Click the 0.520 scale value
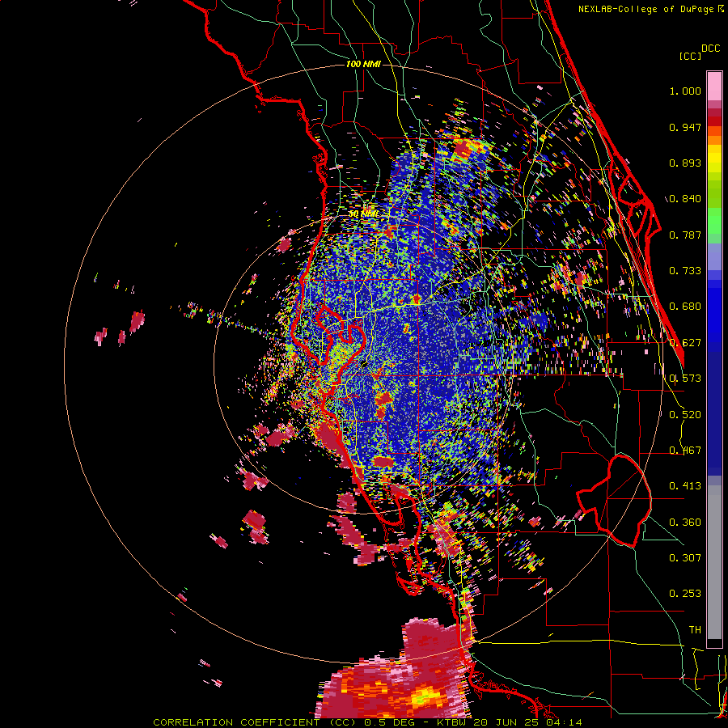 (685, 414)
